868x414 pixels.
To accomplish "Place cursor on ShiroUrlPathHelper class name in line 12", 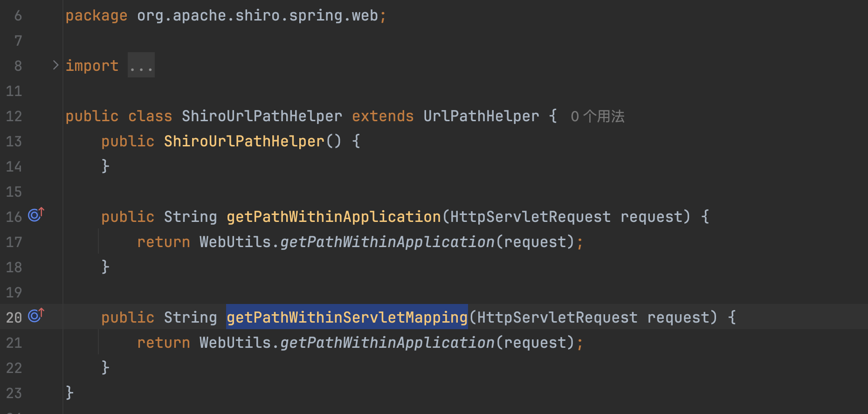I will 262,116.
